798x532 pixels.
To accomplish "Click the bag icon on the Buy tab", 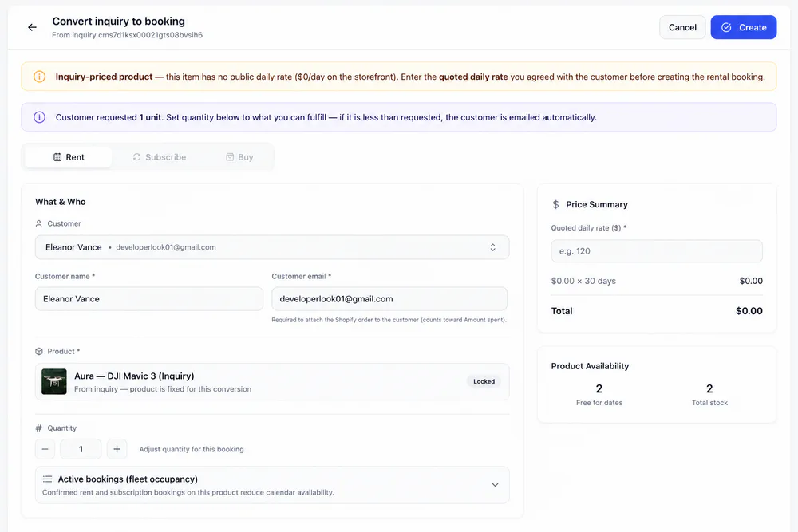I will (x=230, y=157).
